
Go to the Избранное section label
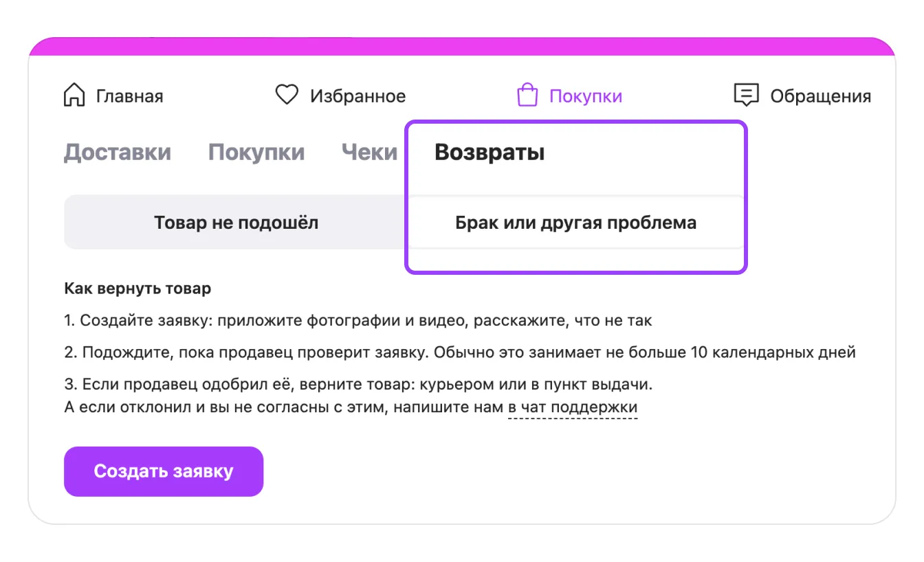click(x=357, y=96)
